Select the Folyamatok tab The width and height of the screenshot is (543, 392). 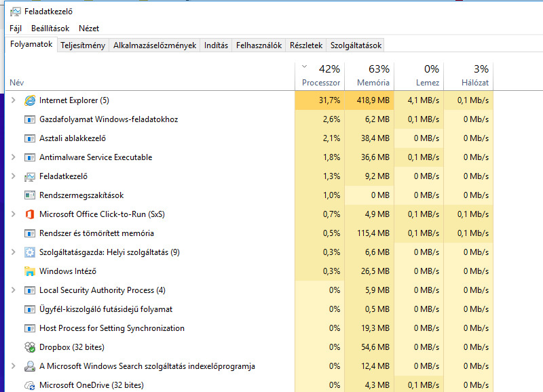(x=31, y=44)
